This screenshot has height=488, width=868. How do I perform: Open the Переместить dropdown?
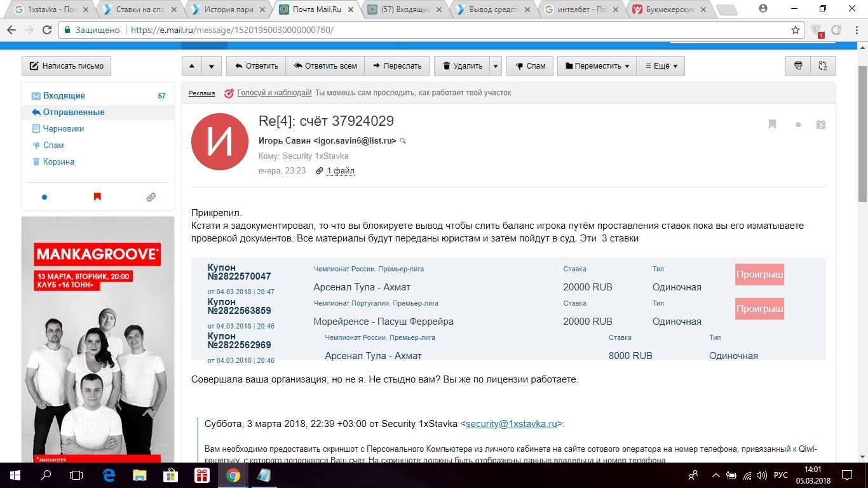(597, 66)
